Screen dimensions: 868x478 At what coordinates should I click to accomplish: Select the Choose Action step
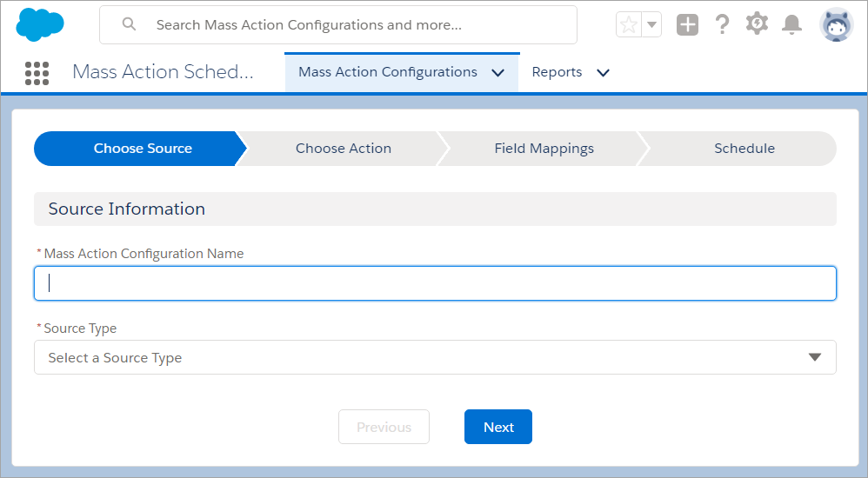coord(344,149)
